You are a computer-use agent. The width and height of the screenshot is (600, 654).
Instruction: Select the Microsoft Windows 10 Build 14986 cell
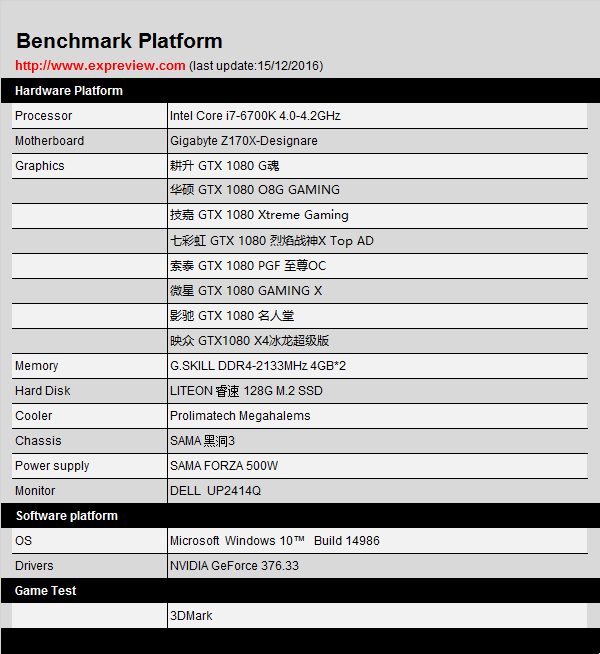[377, 541]
